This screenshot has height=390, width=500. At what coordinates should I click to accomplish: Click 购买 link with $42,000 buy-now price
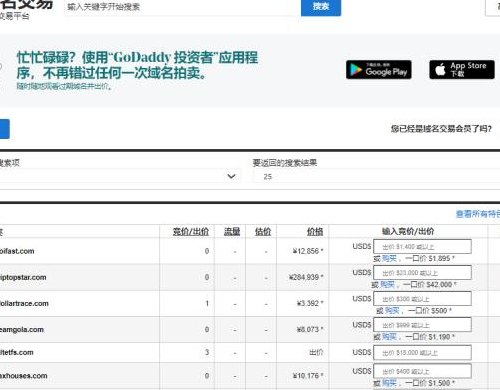click(387, 285)
